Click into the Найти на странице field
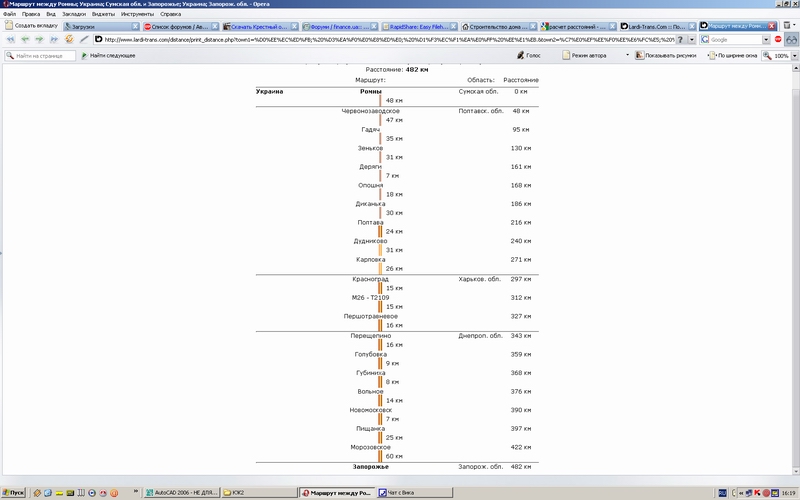 [x=38, y=55]
